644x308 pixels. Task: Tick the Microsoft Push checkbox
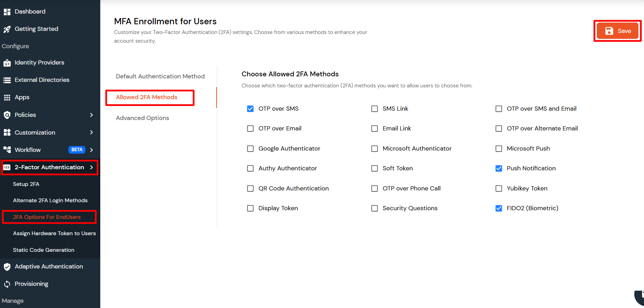499,149
